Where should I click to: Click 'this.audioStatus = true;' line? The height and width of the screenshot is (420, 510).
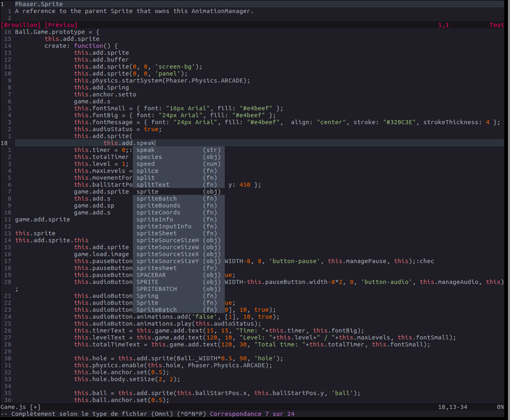tap(118, 129)
